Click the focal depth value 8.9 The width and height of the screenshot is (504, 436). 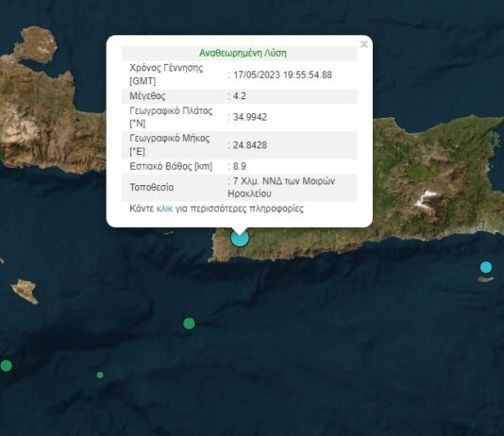click(240, 166)
